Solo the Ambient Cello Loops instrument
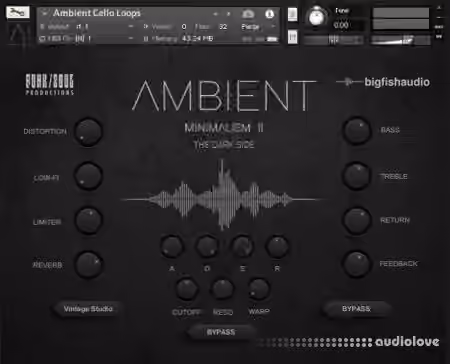This screenshot has height=364, width=450. [292, 14]
